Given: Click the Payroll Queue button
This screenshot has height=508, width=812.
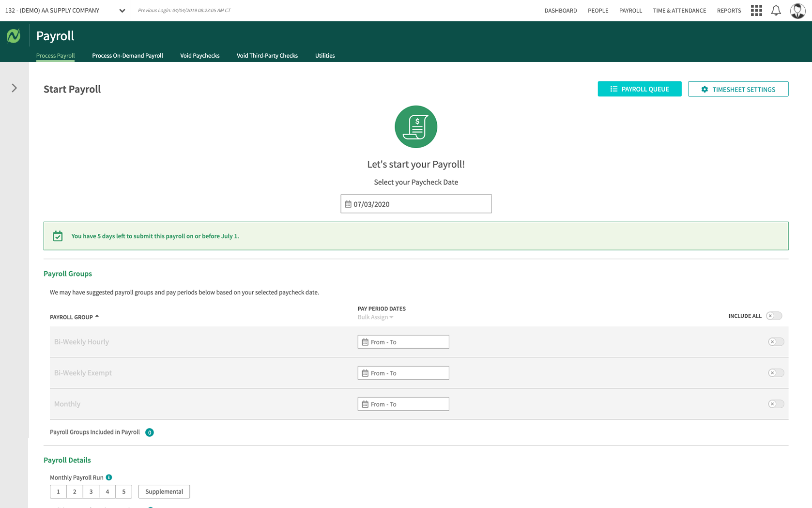Looking at the screenshot, I should (639, 89).
